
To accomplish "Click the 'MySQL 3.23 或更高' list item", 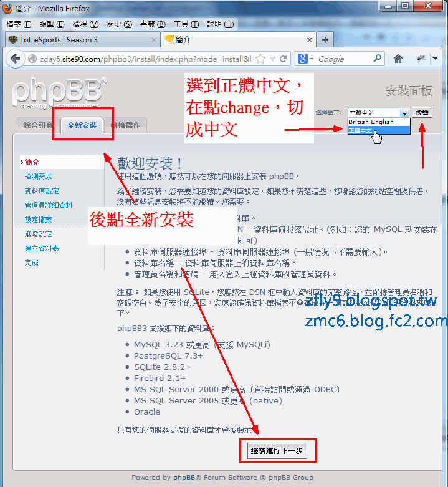I will pos(202,344).
